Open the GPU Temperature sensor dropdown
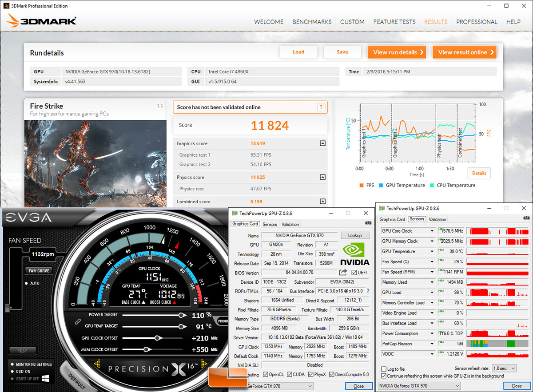533x392 pixels. click(x=431, y=251)
